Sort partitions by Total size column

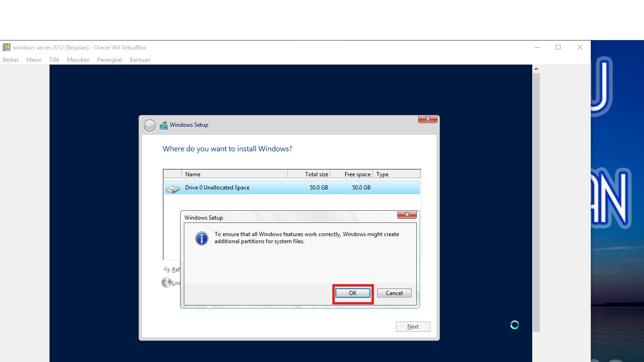[x=309, y=174]
